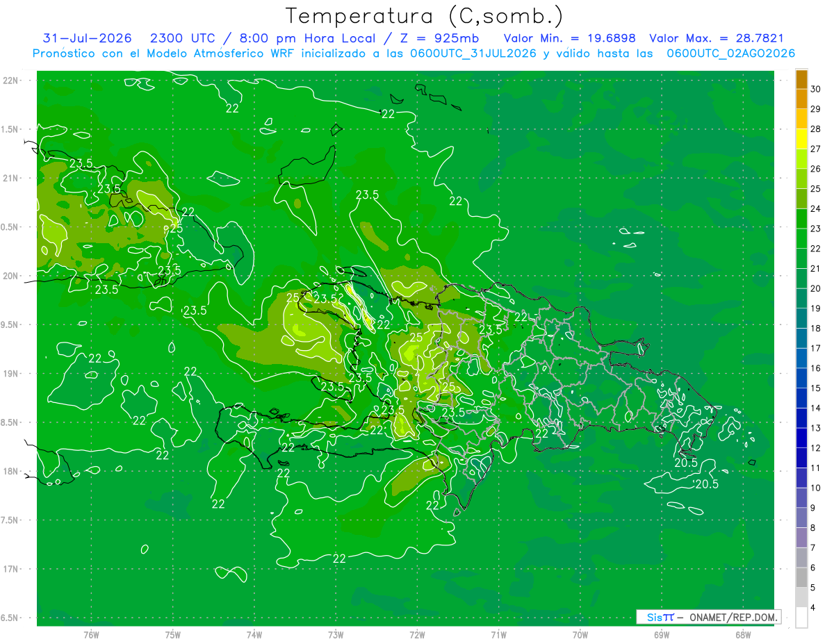Select the pressure level 'Z = 925mb'
The image size is (834, 644).
436,38
